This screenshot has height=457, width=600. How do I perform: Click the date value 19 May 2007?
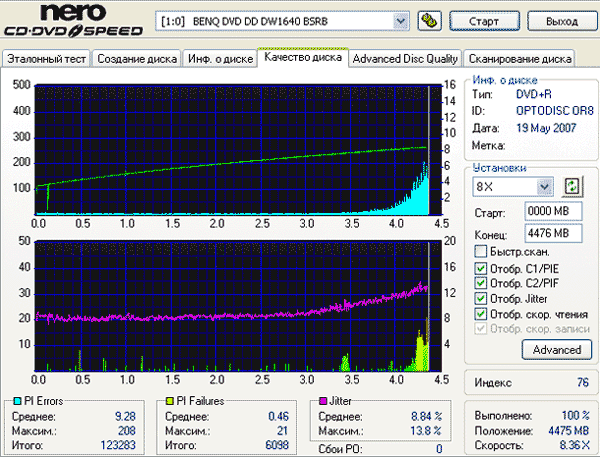546,128
